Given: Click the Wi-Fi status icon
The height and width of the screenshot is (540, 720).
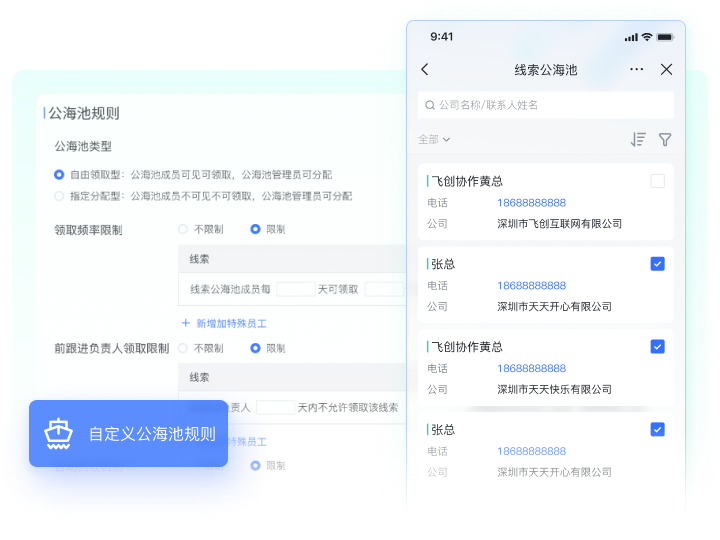Looking at the screenshot, I should click(647, 37).
